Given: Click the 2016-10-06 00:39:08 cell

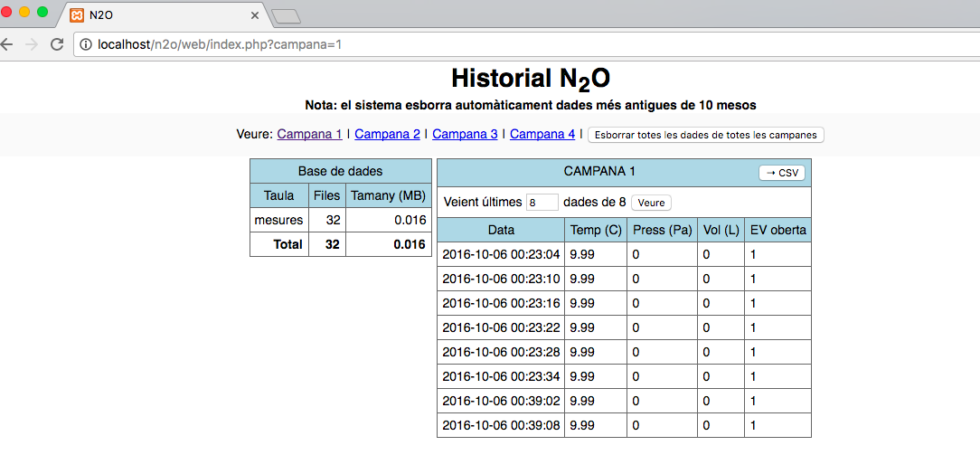Looking at the screenshot, I should tap(501, 425).
